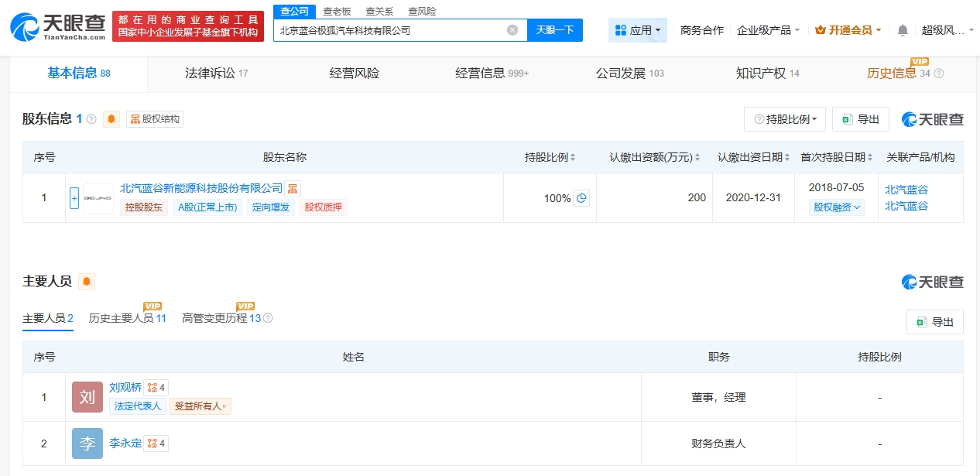
Task: Click the relation icon next to 刘观桥
Action: 156,388
